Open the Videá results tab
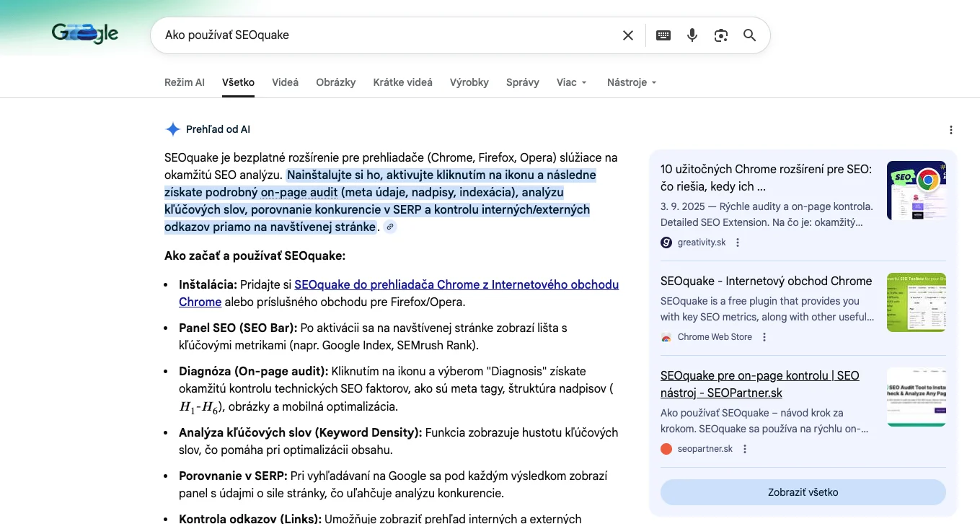This screenshot has height=524, width=980. [x=285, y=82]
